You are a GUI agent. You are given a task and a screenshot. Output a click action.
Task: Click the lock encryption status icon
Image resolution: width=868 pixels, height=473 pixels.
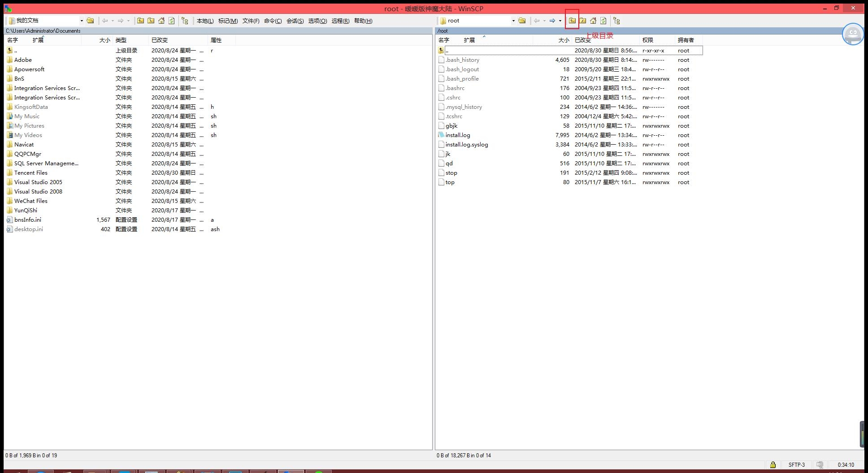[x=773, y=464]
